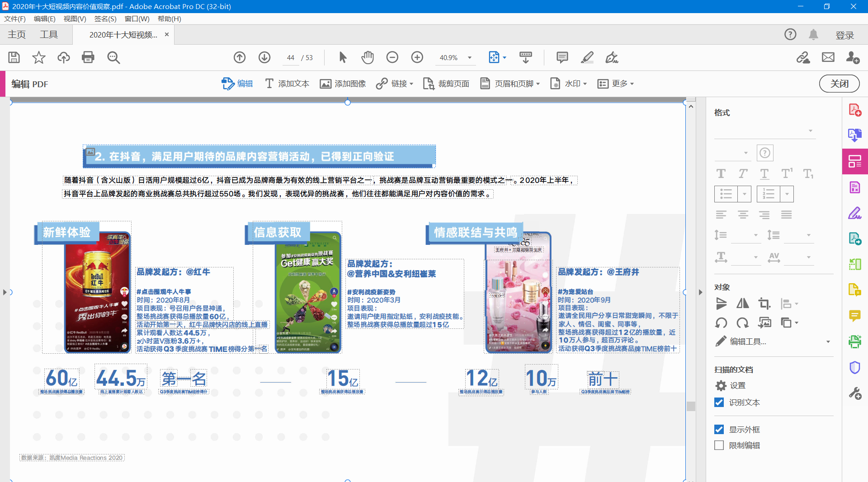The height and width of the screenshot is (482, 868).
Task: Open the sign document tool
Action: (612, 57)
